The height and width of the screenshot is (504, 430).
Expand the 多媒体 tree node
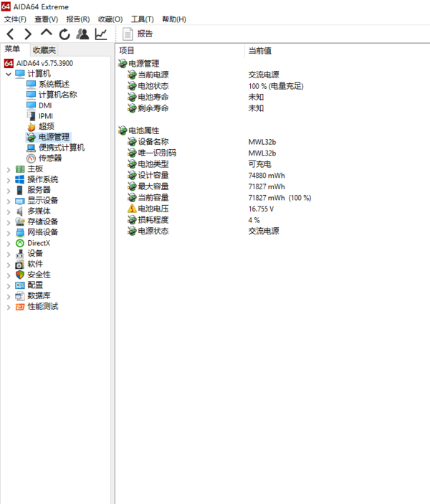[x=9, y=211]
